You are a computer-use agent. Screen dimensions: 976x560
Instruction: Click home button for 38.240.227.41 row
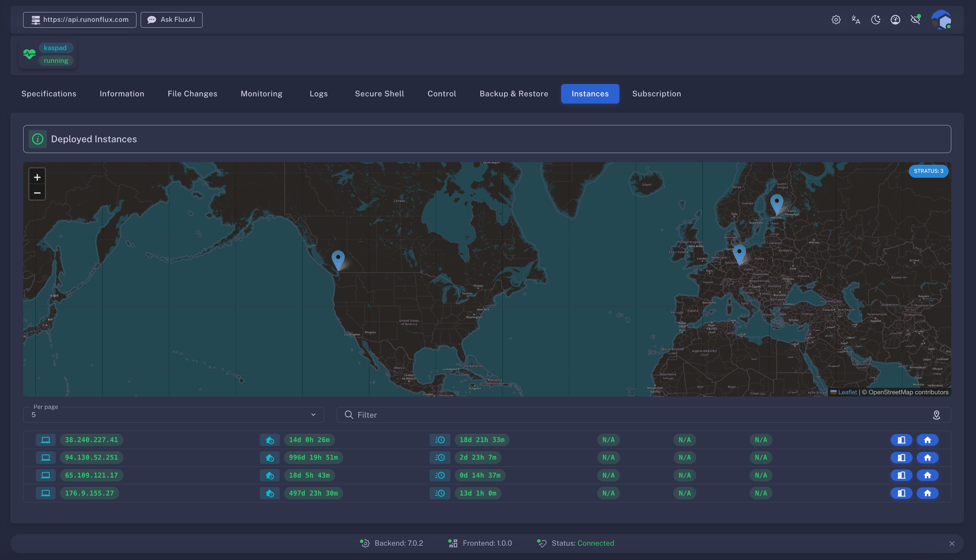tap(927, 440)
